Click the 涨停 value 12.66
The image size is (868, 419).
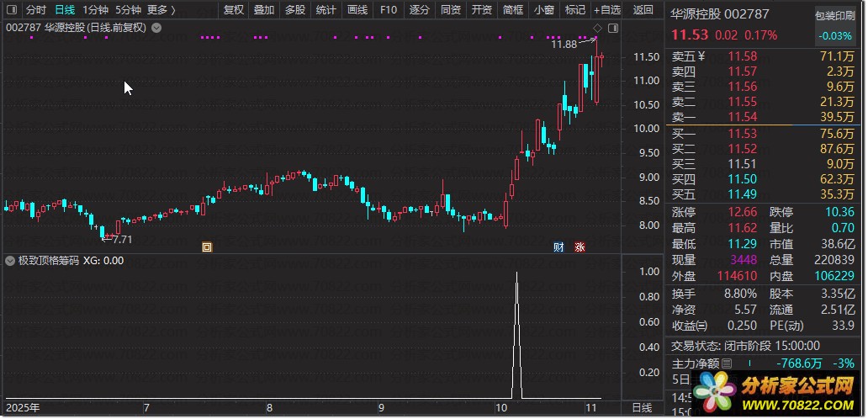742,212
